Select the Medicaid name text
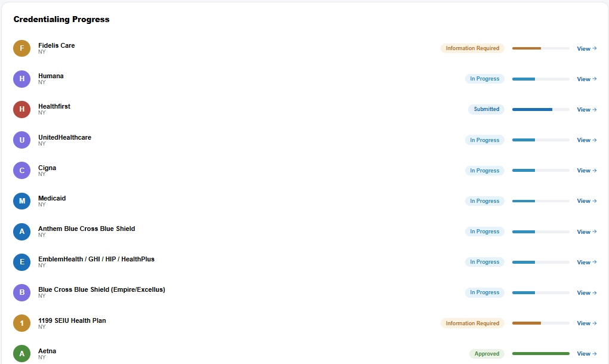The image size is (609, 364). click(52, 198)
